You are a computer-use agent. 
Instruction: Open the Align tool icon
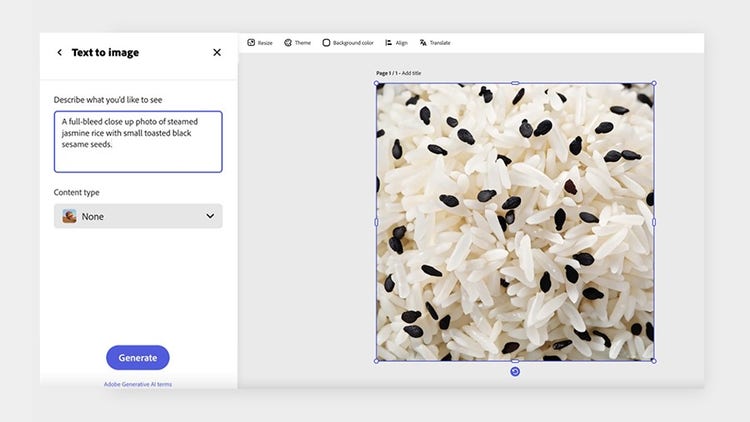(388, 43)
